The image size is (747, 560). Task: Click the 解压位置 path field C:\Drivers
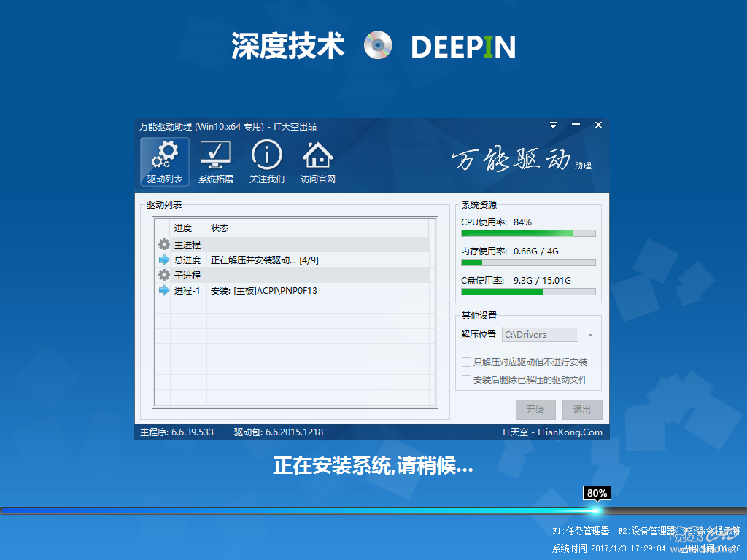[x=540, y=334]
